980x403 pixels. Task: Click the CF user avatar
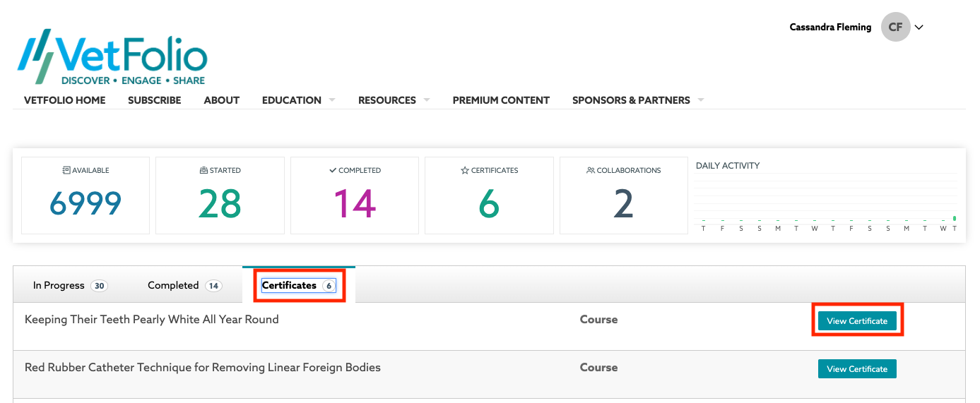pyautogui.click(x=895, y=28)
